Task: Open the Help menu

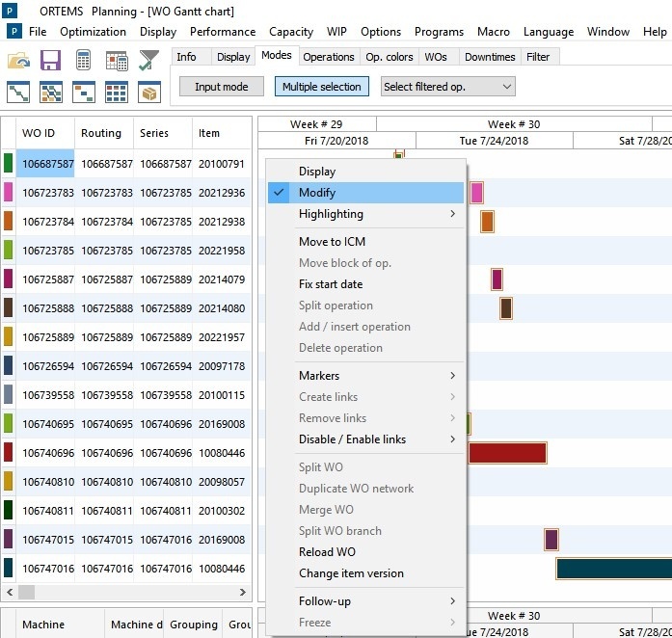Action: pos(655,32)
